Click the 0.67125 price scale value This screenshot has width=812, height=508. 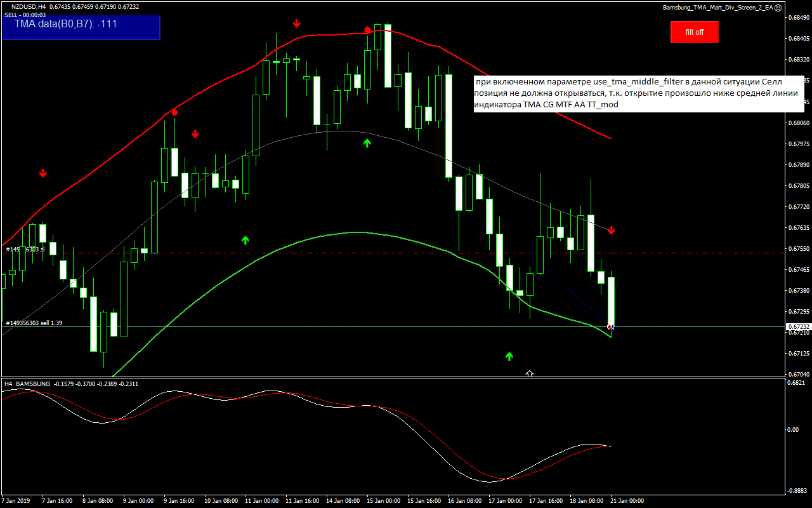click(x=798, y=353)
